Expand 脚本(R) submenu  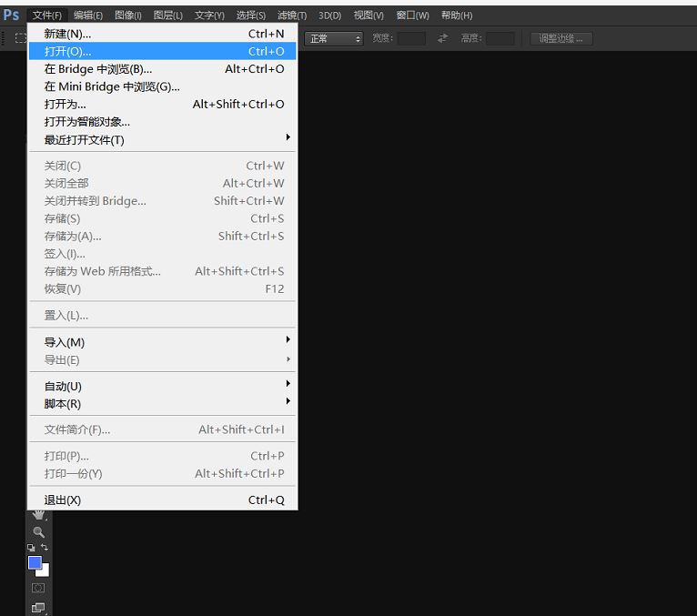click(x=162, y=404)
